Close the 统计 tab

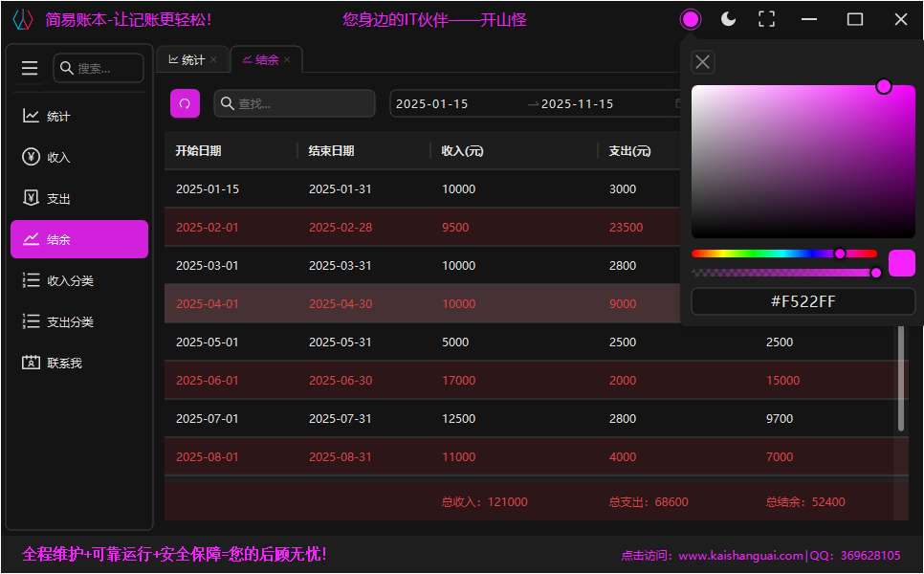coord(213,59)
